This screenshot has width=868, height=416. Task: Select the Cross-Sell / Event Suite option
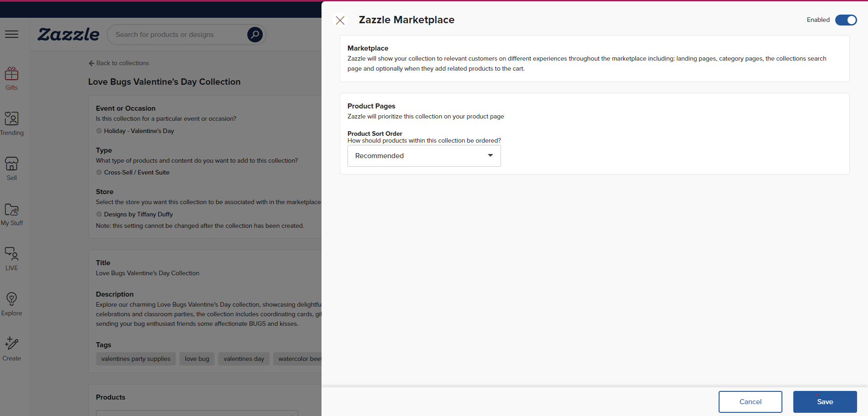tap(133, 173)
